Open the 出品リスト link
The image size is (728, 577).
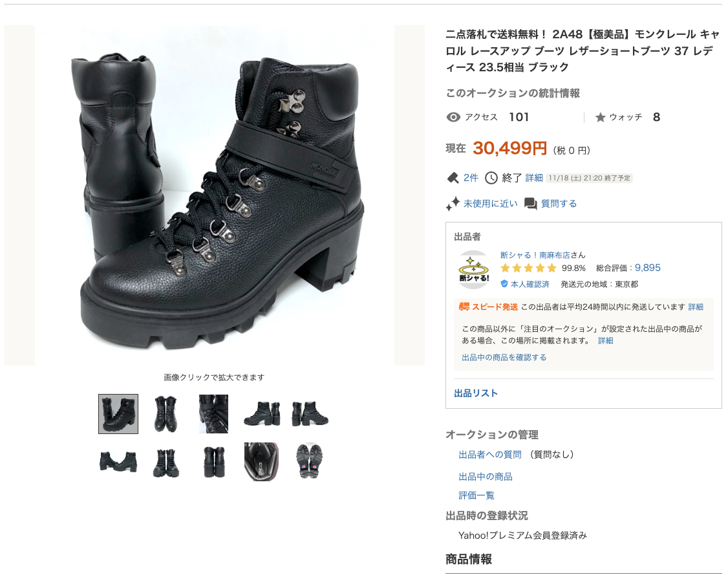pos(476,393)
